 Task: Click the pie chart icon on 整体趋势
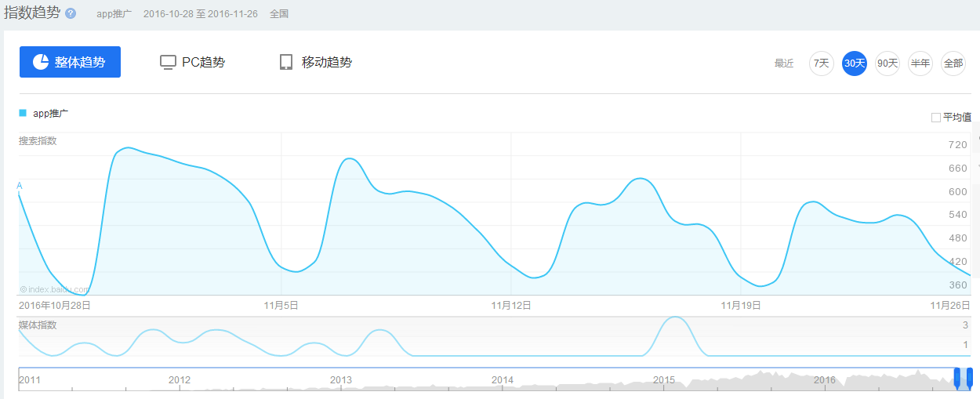[x=41, y=62]
